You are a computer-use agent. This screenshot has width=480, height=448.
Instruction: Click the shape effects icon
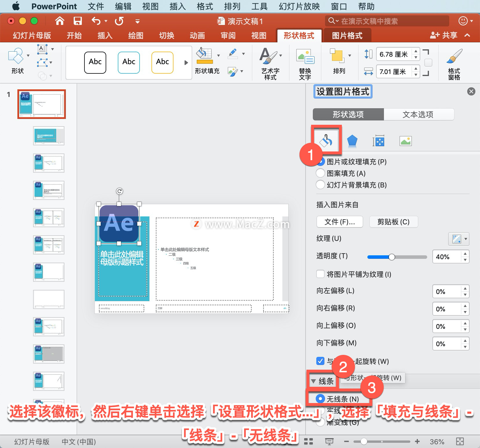233,72
